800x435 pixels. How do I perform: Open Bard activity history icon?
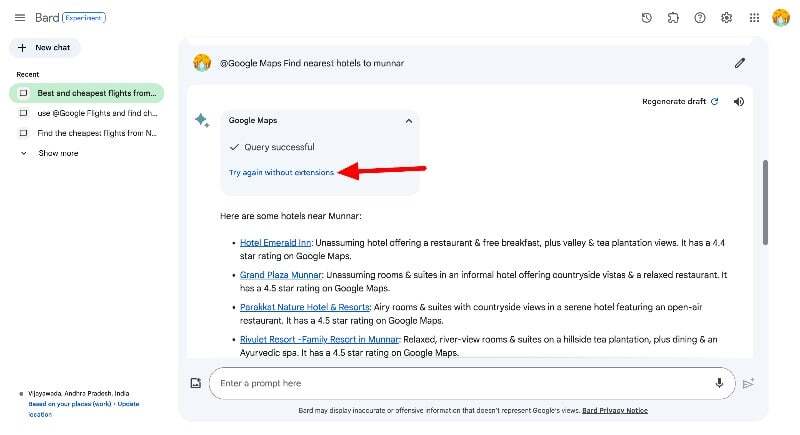(646, 18)
